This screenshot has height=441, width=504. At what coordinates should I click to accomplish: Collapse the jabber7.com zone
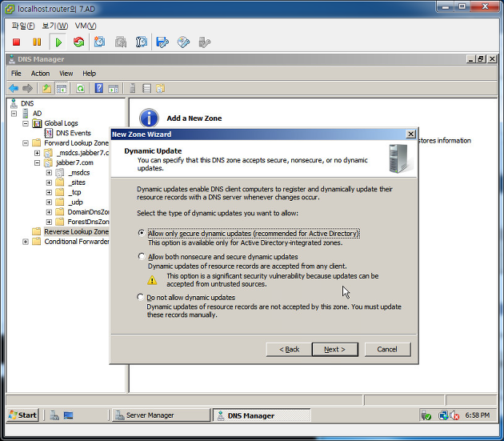click(37, 163)
